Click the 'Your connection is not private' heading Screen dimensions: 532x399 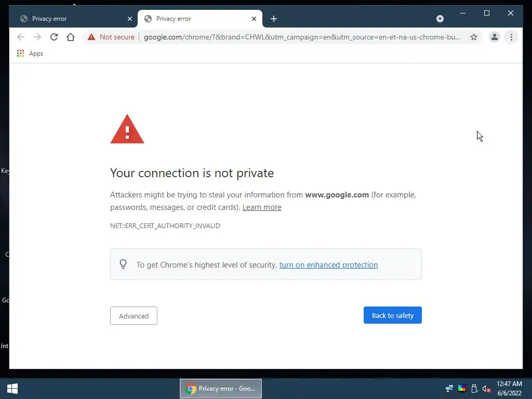coord(192,173)
